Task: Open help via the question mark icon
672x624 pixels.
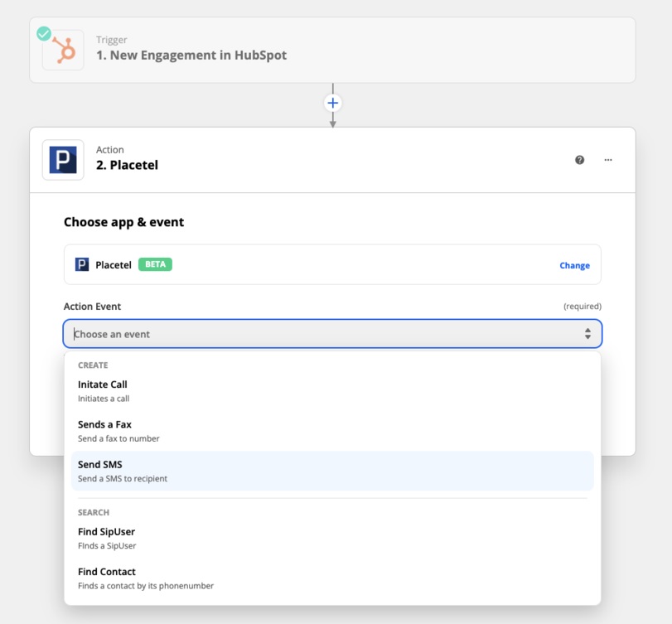Action: point(579,160)
